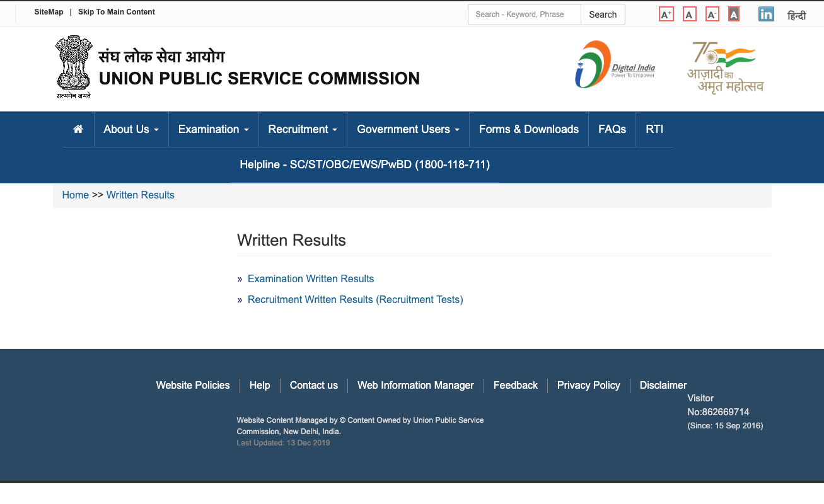This screenshot has width=824, height=504.
Task: Click in the search keyword field
Action: [525, 14]
